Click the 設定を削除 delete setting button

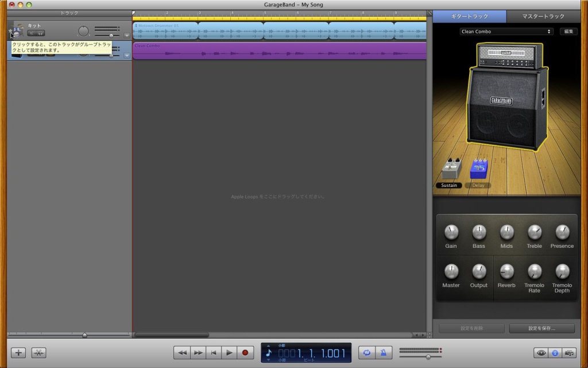(472, 328)
